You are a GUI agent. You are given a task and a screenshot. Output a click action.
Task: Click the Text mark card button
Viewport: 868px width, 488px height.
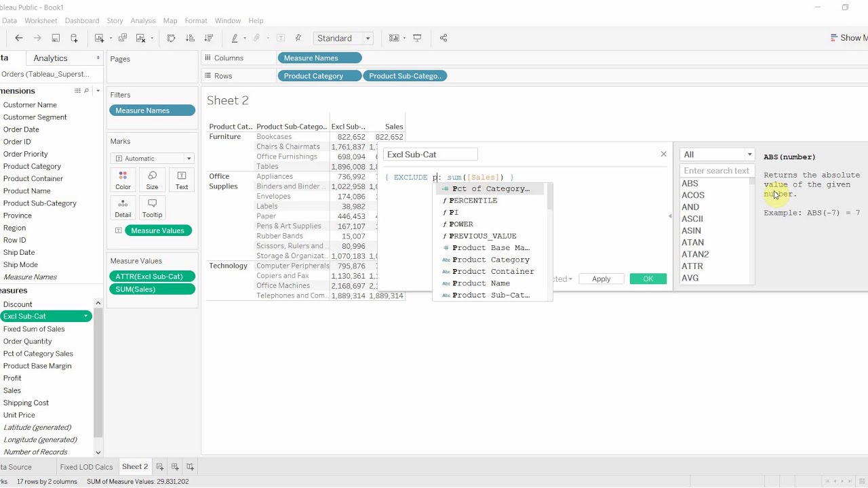[x=182, y=180]
